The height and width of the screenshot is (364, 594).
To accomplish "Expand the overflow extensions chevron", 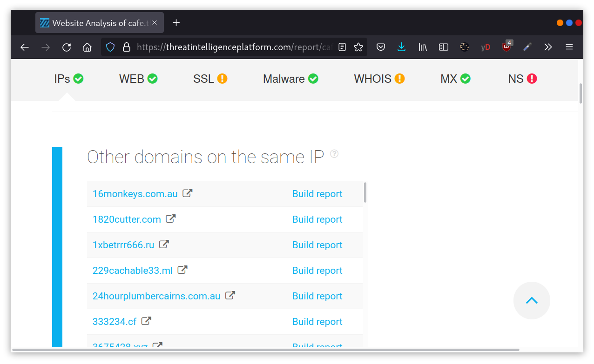I will click(548, 47).
